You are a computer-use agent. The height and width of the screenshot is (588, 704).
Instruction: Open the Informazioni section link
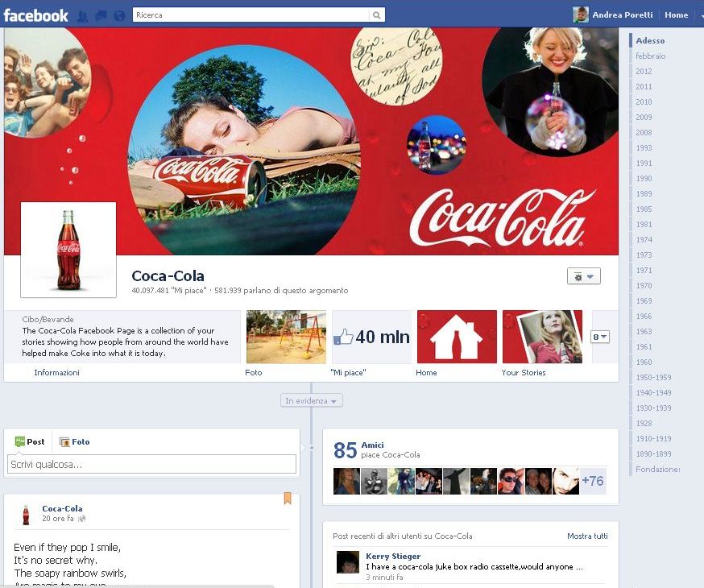point(56,373)
